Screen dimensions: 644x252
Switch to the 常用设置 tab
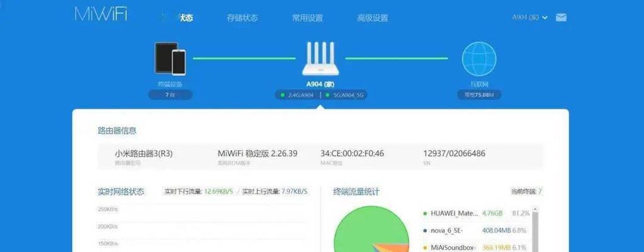tap(307, 18)
